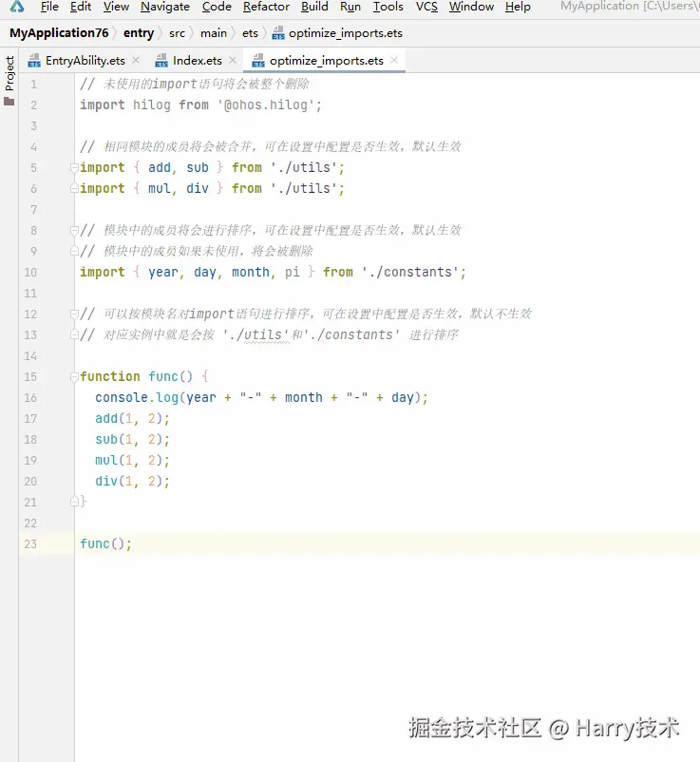Image resolution: width=700 pixels, height=762 pixels.
Task: Toggle fold end marker at line 9
Action: coord(74,251)
